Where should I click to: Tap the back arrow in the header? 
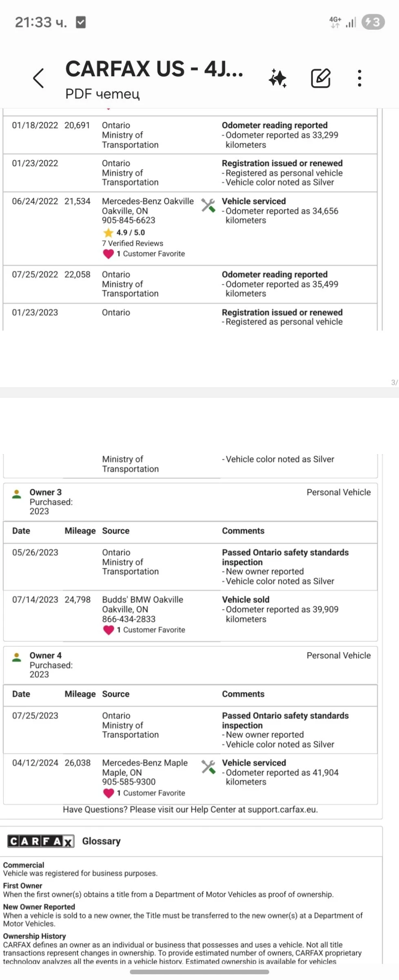click(x=38, y=78)
